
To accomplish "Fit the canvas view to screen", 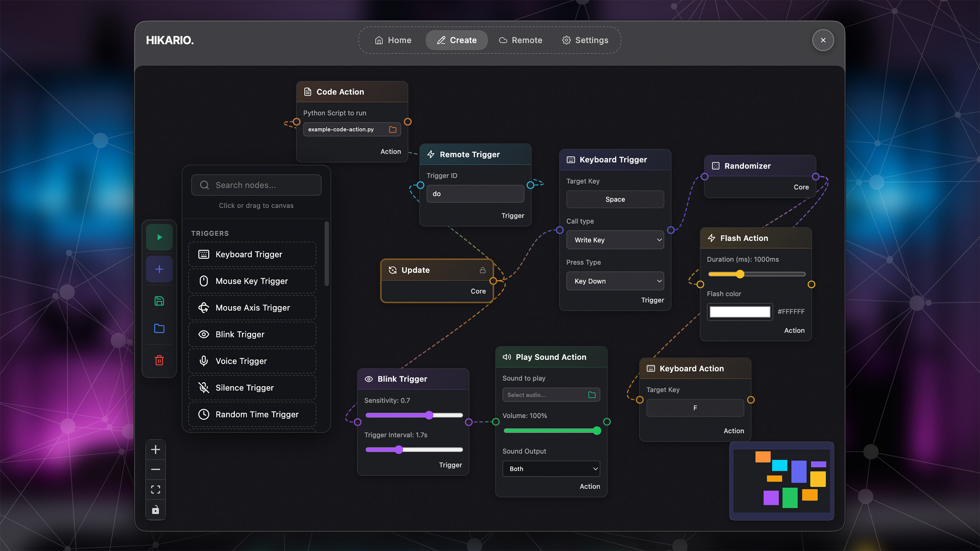I will (x=155, y=489).
